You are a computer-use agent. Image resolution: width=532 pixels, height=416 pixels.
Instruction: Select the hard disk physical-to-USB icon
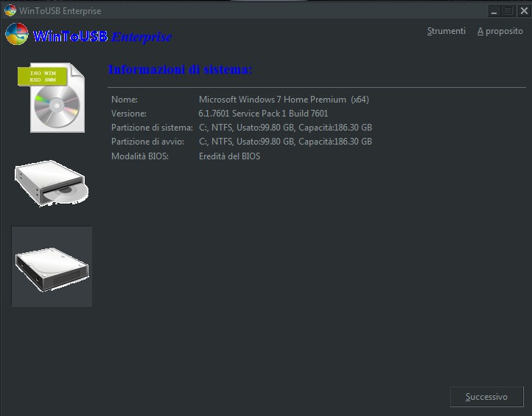[52, 266]
